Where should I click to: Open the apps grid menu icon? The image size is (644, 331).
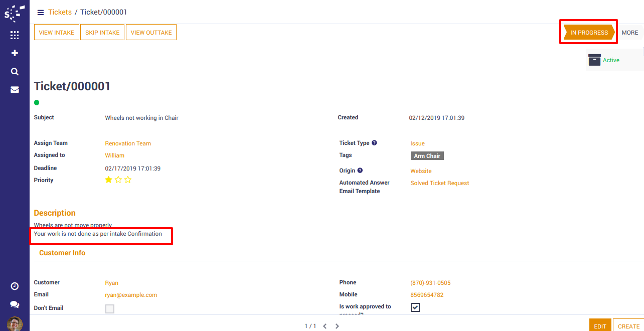click(x=15, y=35)
